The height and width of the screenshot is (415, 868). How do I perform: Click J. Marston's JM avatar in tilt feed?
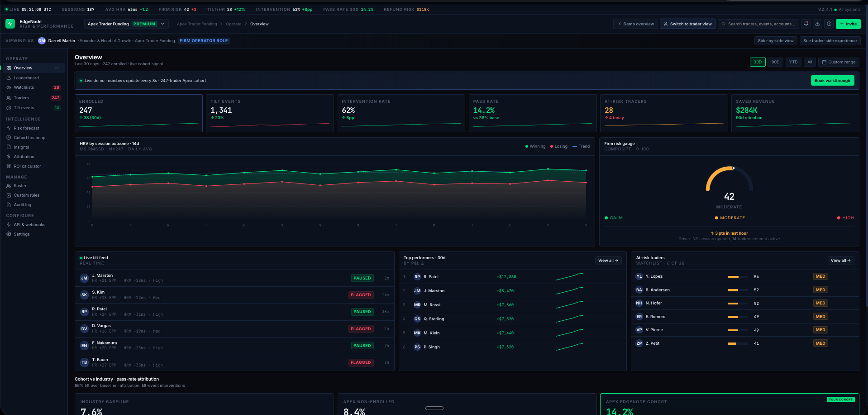click(84, 278)
